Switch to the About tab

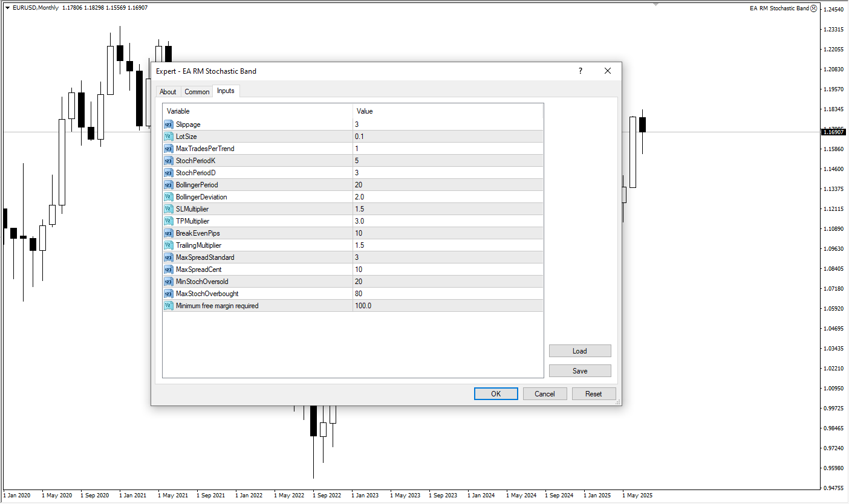tap(168, 92)
